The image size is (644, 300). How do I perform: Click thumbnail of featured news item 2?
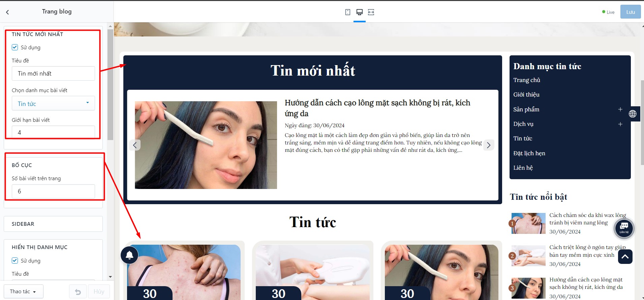click(528, 256)
